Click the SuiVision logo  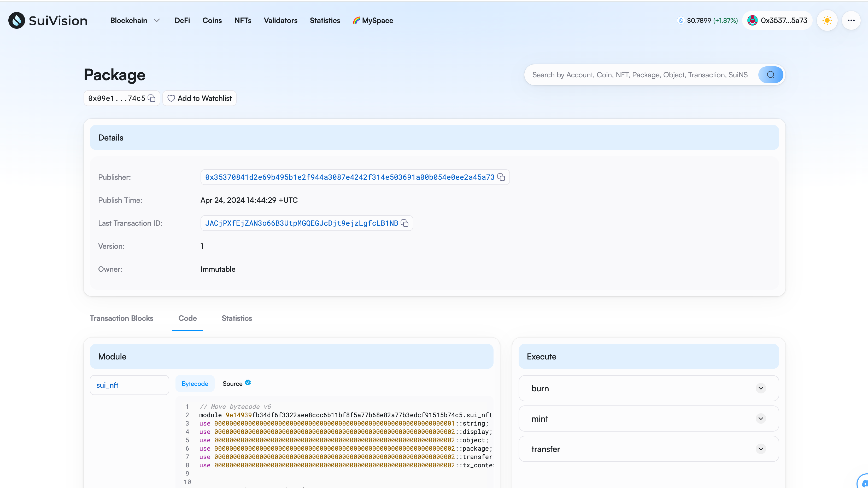coord(48,21)
